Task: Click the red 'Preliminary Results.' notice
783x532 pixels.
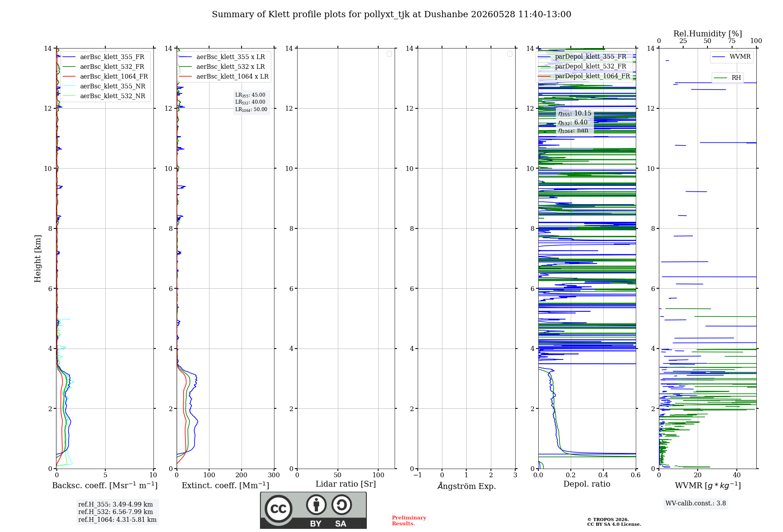Action: 409,521
